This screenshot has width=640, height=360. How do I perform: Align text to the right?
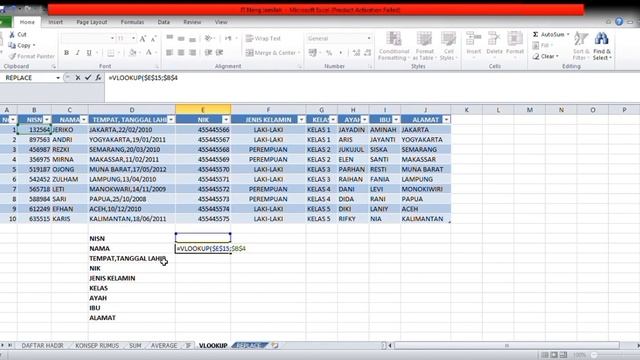point(192,53)
